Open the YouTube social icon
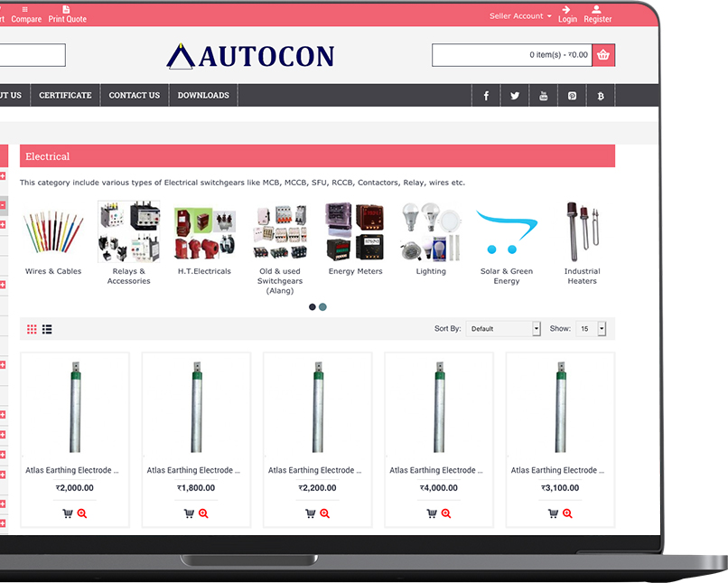Image resolution: width=728 pixels, height=583 pixels. tap(543, 96)
